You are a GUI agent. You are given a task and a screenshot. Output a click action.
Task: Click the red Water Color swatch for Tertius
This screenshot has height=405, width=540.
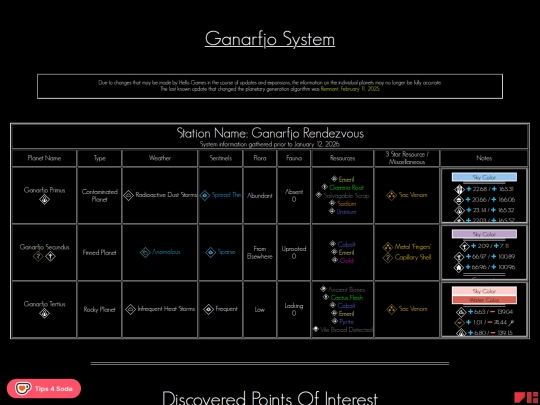(484, 300)
